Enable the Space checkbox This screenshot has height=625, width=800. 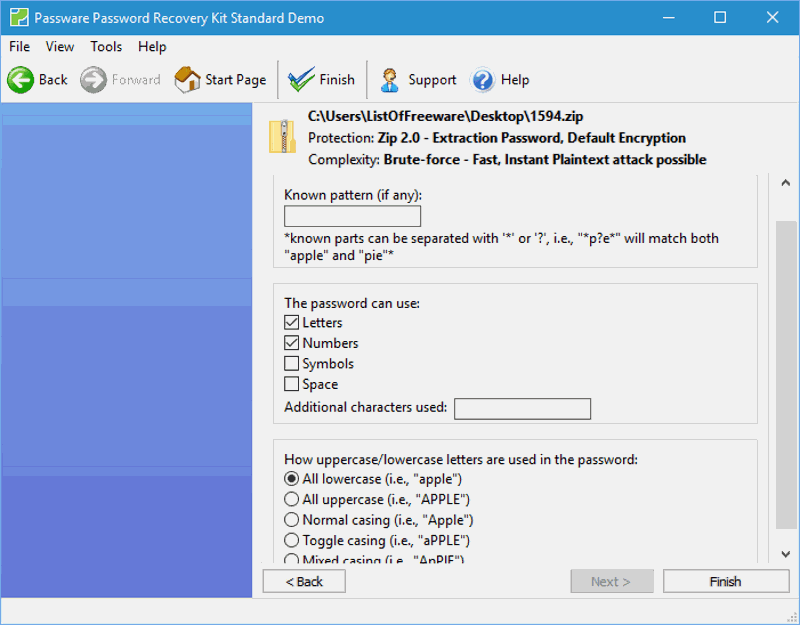click(291, 384)
